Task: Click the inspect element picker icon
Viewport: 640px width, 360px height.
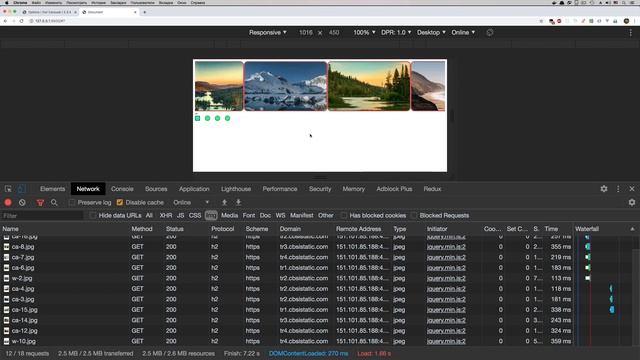Action: click(x=8, y=189)
